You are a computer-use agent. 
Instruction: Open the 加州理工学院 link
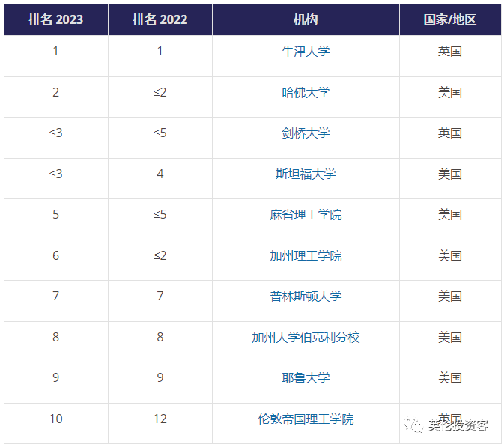click(306, 256)
